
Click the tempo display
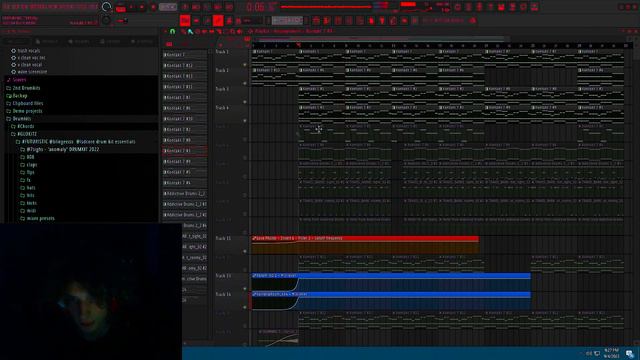pos(168,7)
